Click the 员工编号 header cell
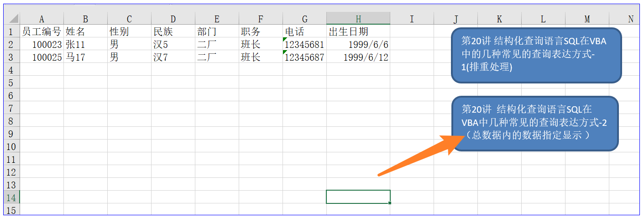This screenshot has width=644, height=218. coord(42,31)
